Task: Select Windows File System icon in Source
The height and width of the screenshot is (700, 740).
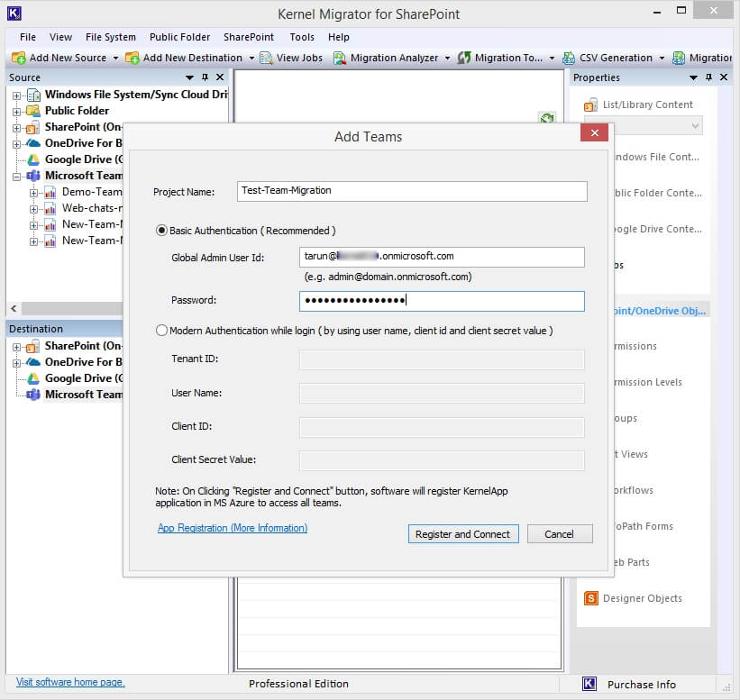Action: pos(34,95)
